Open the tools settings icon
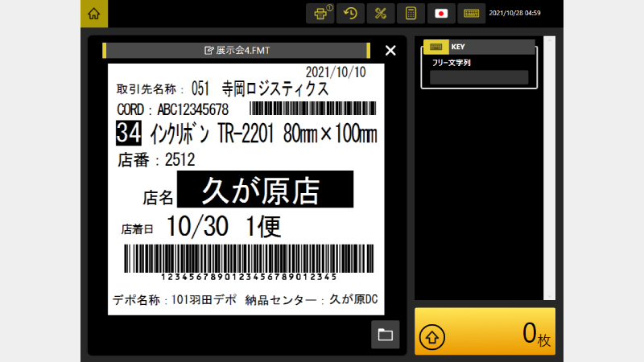644x362 pixels. pos(381,14)
